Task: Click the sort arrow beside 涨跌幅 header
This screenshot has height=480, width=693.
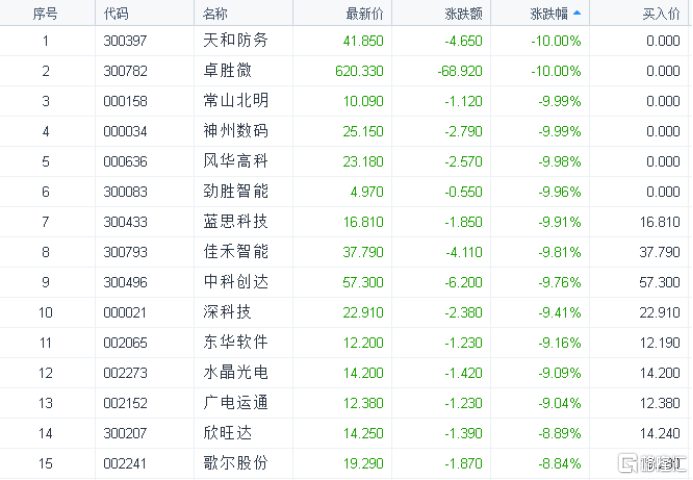Action: [577, 13]
